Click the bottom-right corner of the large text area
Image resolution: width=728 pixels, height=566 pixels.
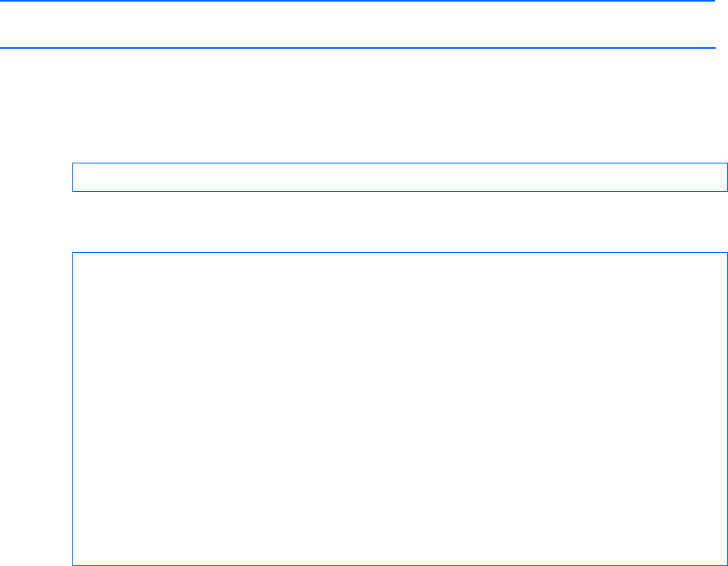point(723,561)
